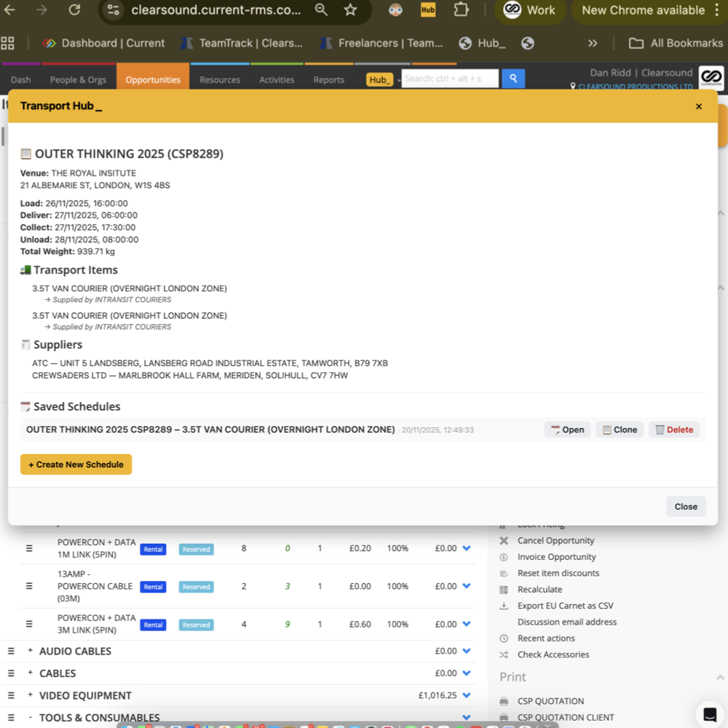Open Recent actions

coord(546,638)
